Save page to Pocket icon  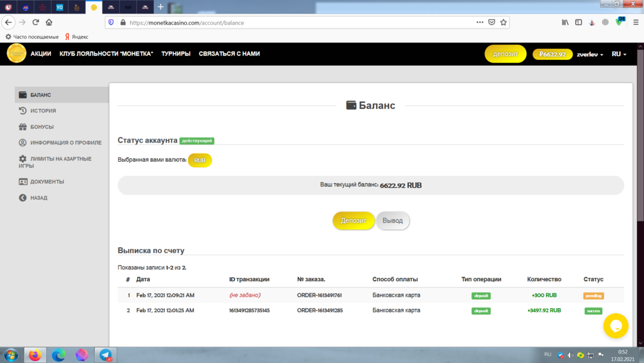point(491,22)
